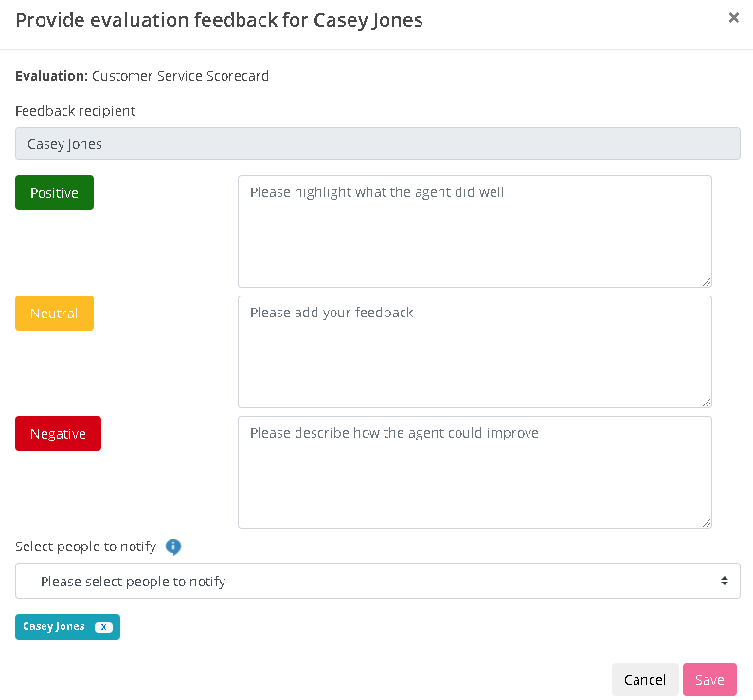Pick the red Negative feedback type
Image resolution: width=753 pixels, height=700 pixels.
click(x=58, y=434)
